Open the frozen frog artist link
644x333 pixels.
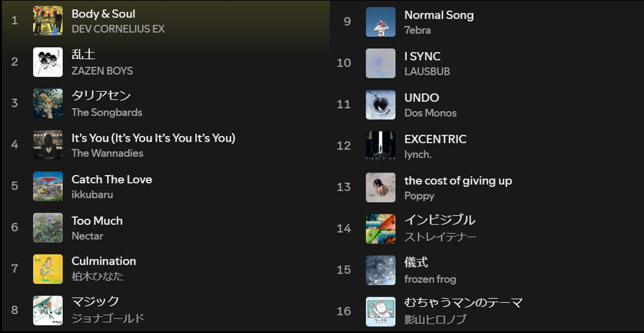(430, 279)
